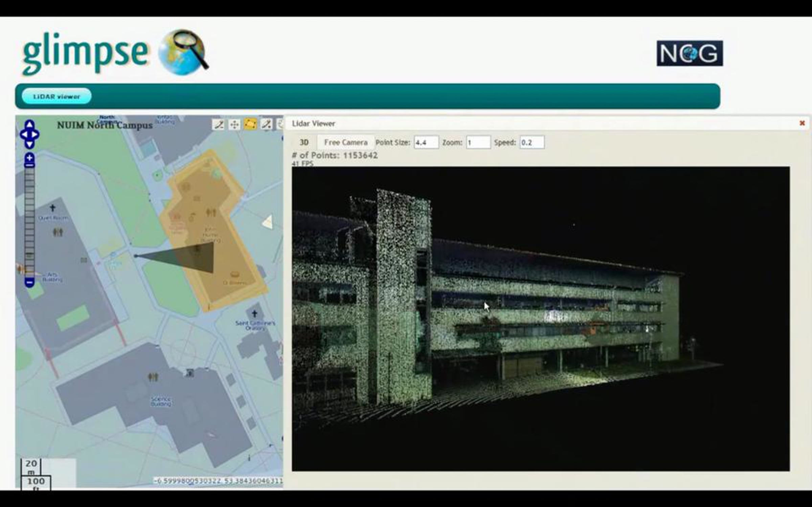Screen dimensions: 812x507
Task: Toggle the Free Camera button
Action: pos(345,142)
